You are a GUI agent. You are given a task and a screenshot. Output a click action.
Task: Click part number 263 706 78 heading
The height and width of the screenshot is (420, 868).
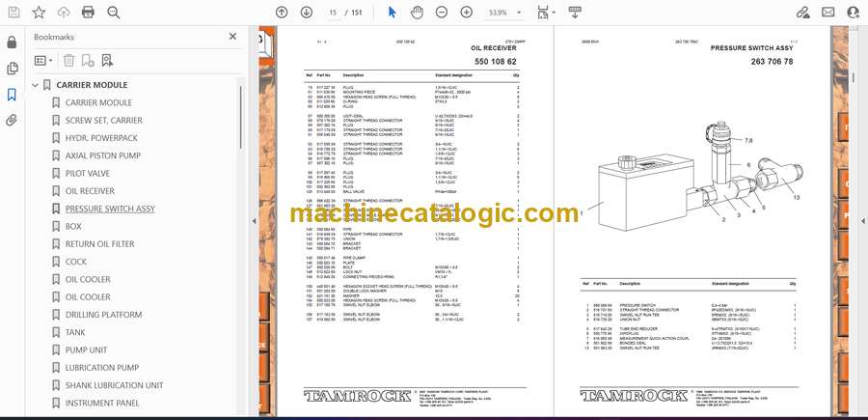[x=772, y=62]
